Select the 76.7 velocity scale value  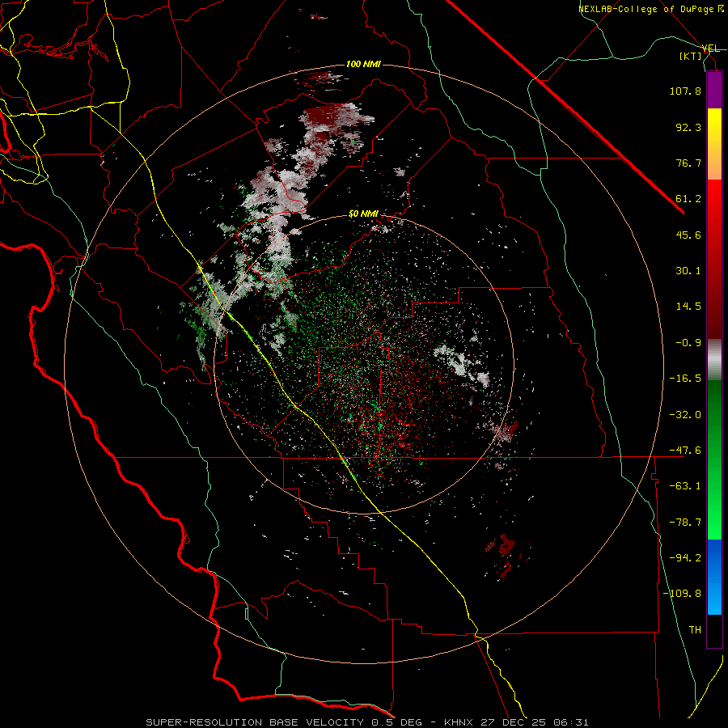(688, 163)
